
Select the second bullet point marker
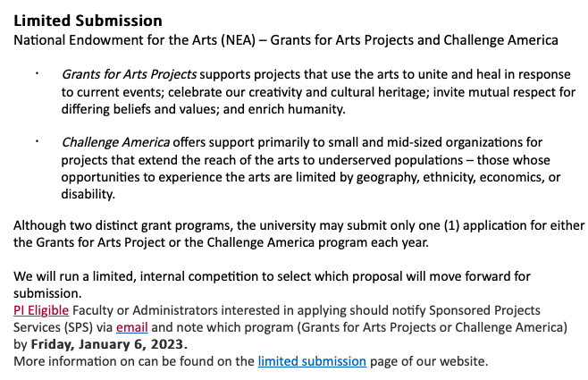coord(38,140)
